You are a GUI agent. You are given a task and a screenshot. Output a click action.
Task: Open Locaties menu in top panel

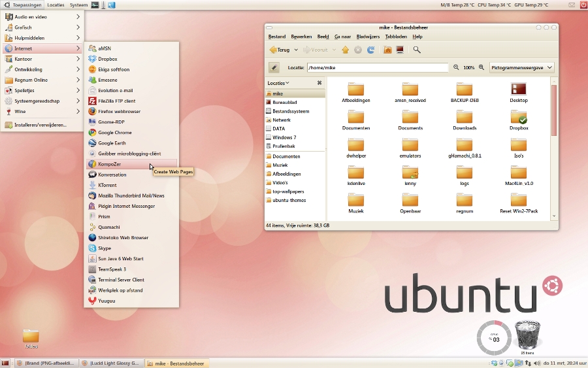[56, 5]
